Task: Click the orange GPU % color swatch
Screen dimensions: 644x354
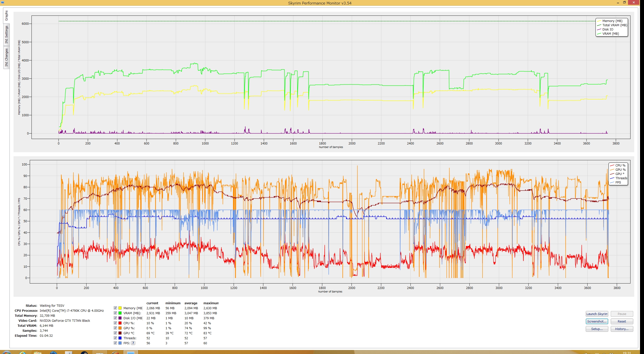Action: (x=120, y=328)
